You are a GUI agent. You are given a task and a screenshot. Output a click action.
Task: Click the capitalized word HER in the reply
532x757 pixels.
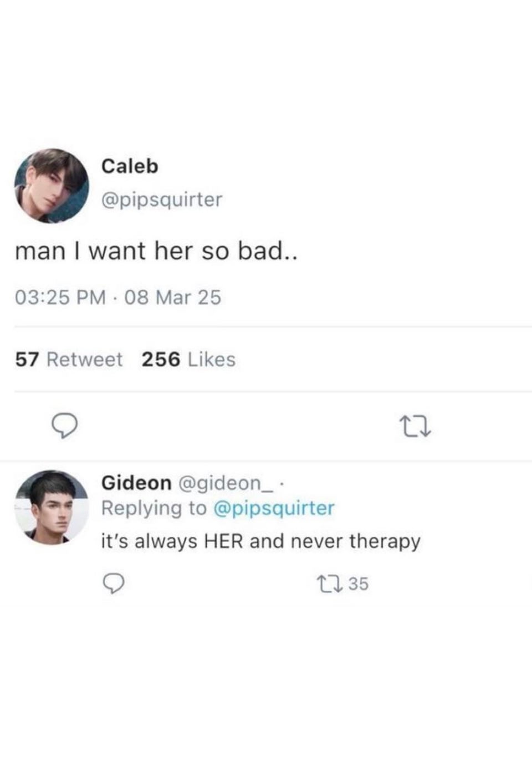tap(224, 541)
